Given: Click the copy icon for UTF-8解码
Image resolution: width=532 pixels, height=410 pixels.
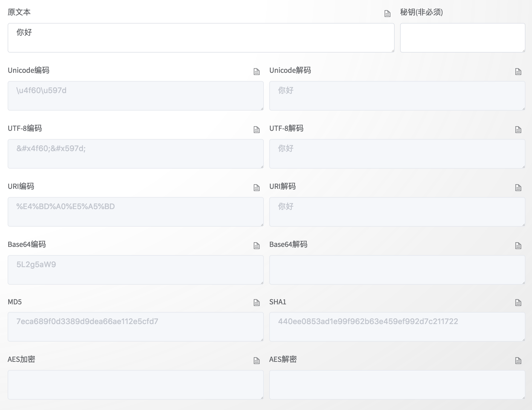Looking at the screenshot, I should (x=518, y=130).
